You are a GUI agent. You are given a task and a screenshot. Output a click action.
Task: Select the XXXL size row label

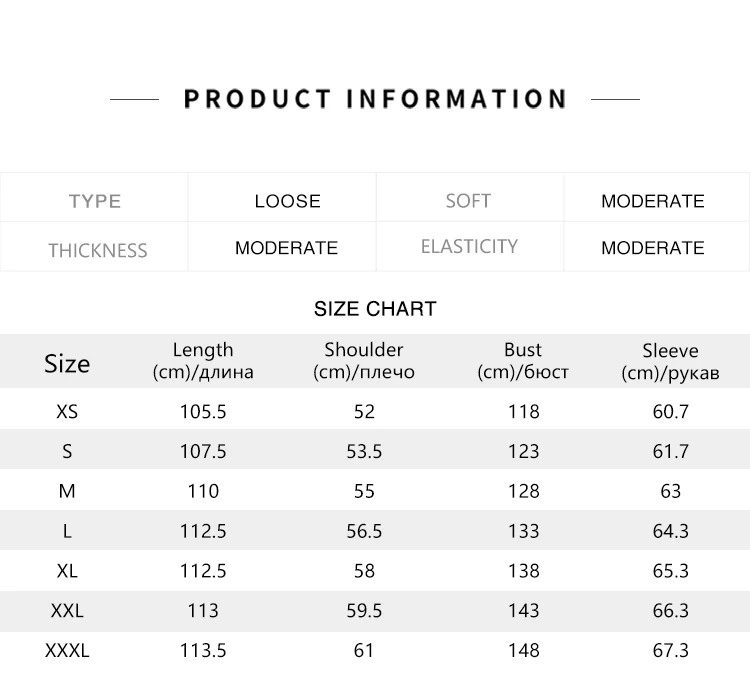[x=67, y=650]
